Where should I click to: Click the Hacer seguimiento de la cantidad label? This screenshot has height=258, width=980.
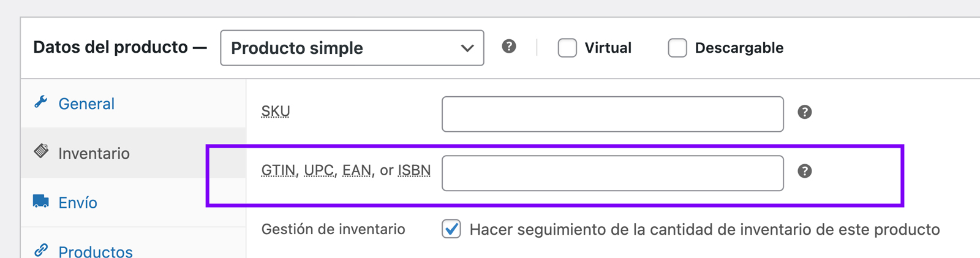(704, 230)
